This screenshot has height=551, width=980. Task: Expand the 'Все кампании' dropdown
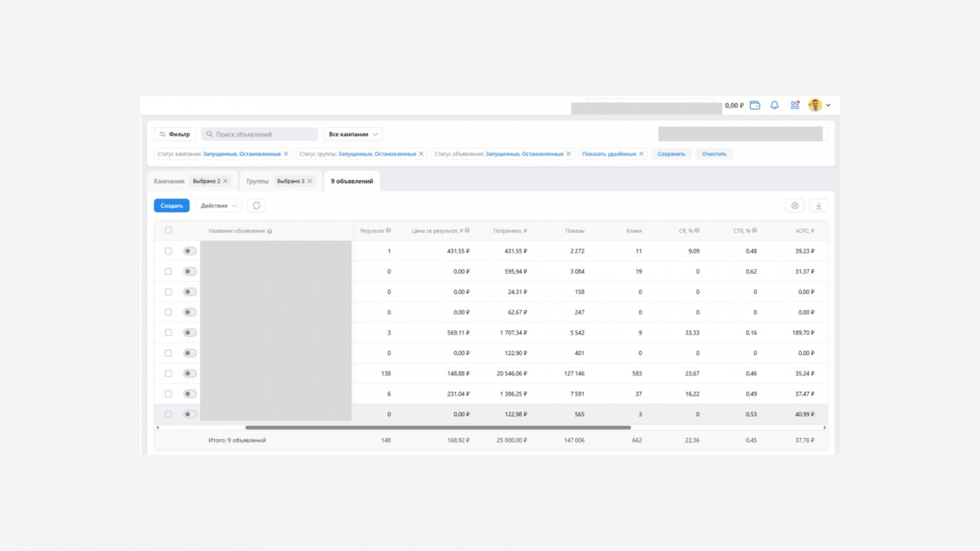[x=353, y=134]
